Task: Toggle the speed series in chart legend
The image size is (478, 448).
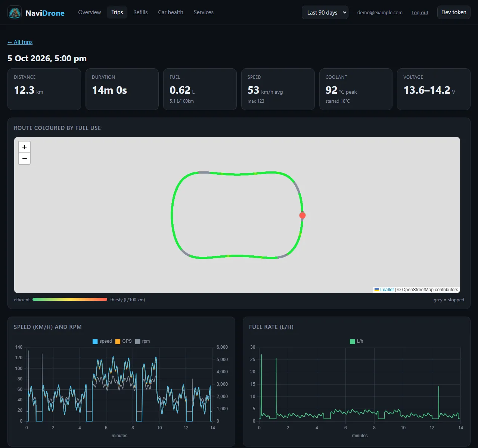Action: pos(102,341)
